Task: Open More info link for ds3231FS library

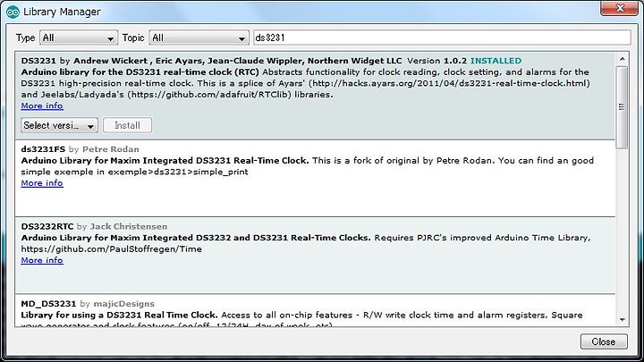Action: click(42, 183)
